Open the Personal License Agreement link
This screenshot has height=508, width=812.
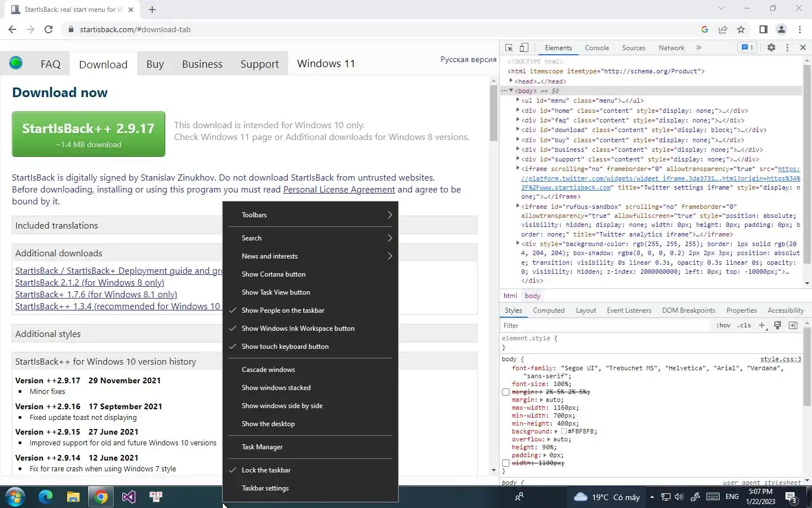[x=339, y=190]
